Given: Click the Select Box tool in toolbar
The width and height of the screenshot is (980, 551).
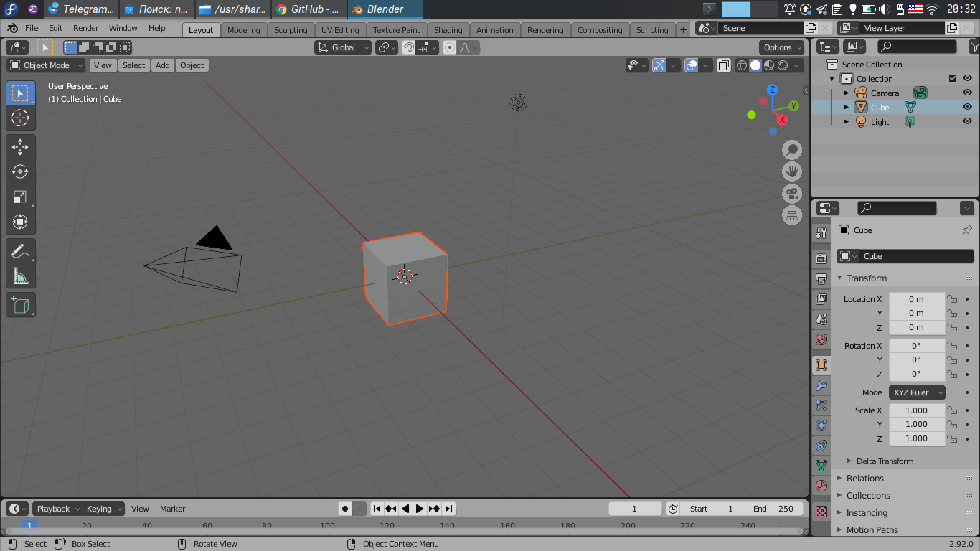Looking at the screenshot, I should tap(21, 93).
